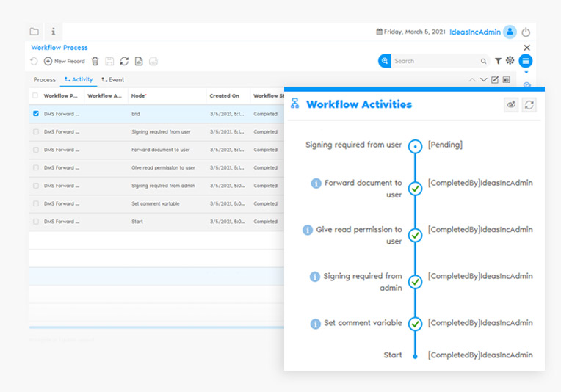Click info icon for Forward document to user
Image resolution: width=561 pixels, height=392 pixels.
point(316,183)
